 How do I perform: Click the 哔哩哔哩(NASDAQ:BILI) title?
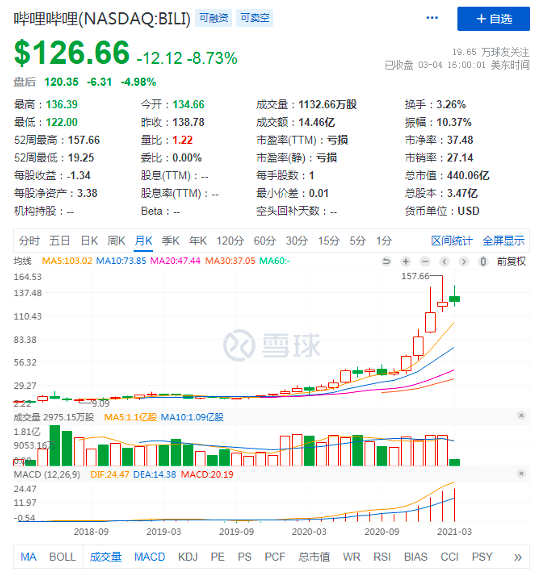102,19
